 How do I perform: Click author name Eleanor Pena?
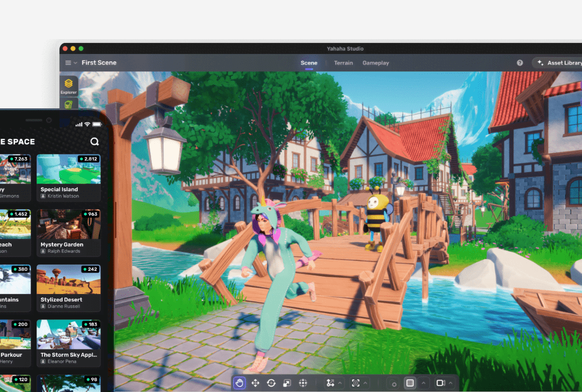(x=62, y=361)
